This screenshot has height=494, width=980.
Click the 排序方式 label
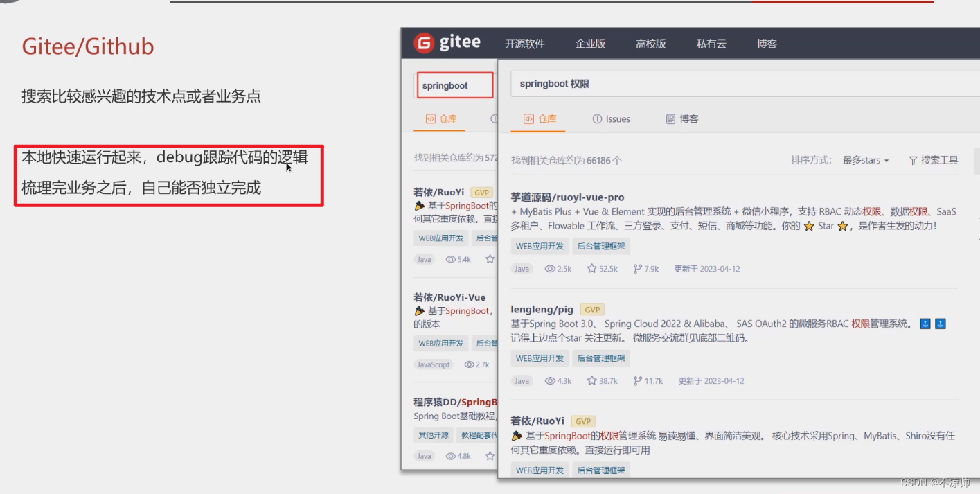point(811,160)
